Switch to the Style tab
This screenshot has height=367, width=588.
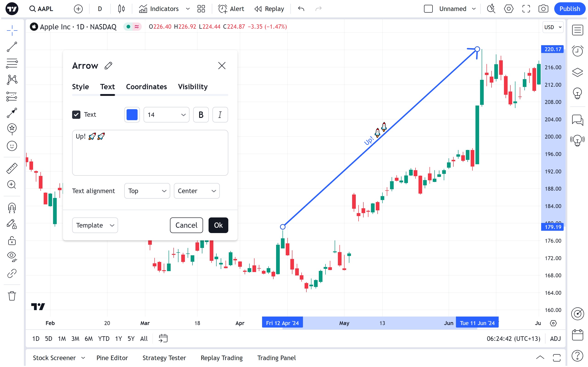[x=80, y=87]
